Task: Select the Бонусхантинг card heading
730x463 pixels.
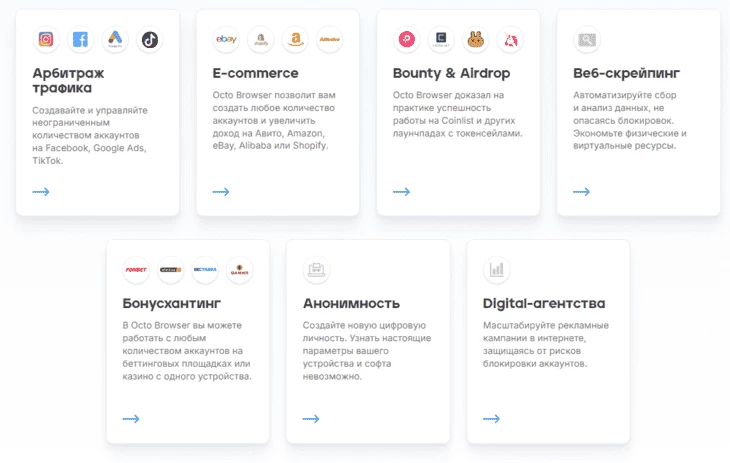Action: coord(172,303)
